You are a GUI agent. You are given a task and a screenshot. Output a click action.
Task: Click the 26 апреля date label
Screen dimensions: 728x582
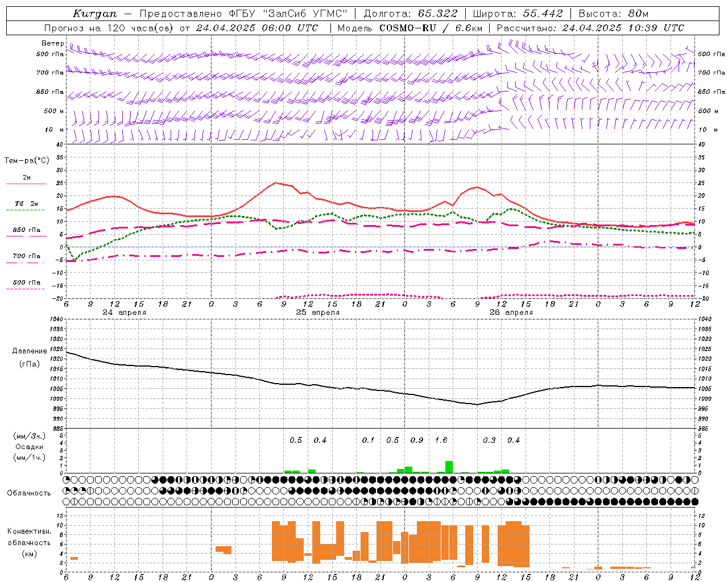point(511,313)
